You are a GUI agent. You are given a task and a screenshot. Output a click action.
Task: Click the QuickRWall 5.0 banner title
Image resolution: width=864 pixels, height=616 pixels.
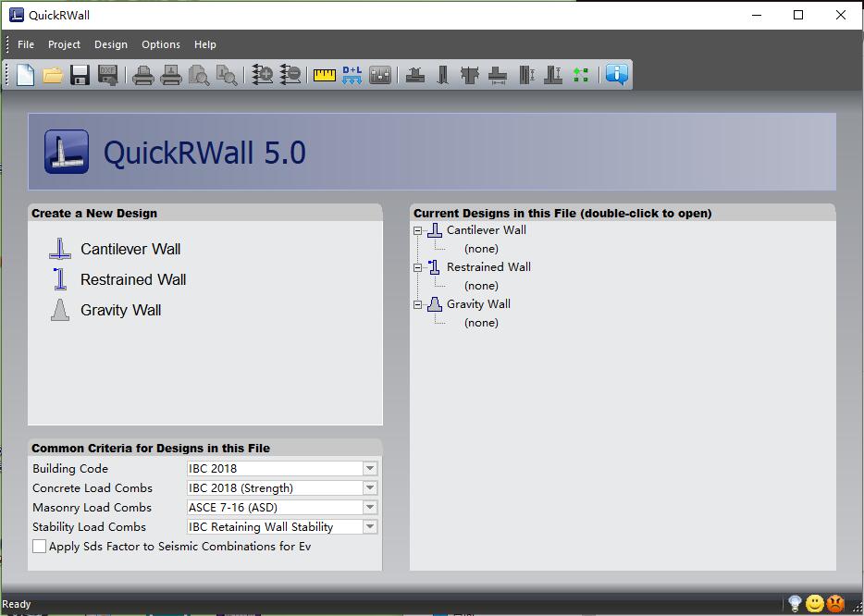pyautogui.click(x=204, y=153)
